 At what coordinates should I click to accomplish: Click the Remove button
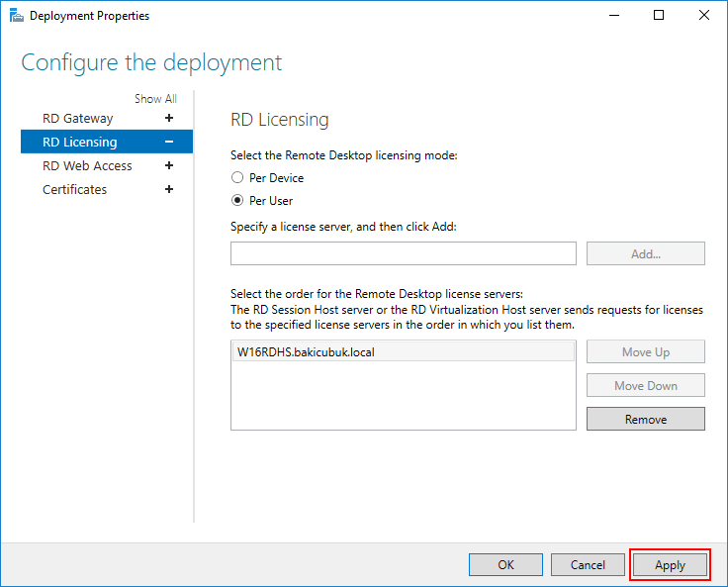(645, 419)
